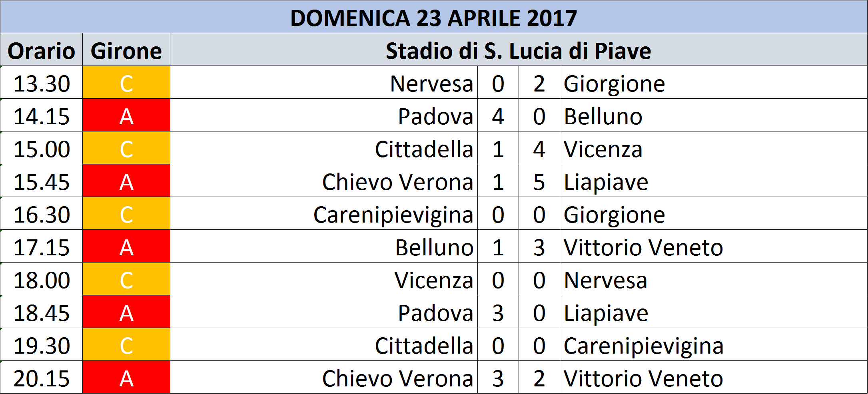Image resolution: width=868 pixels, height=394 pixels.
Task: Select the Chievo Verona cell at 15.45
Action: (324, 181)
